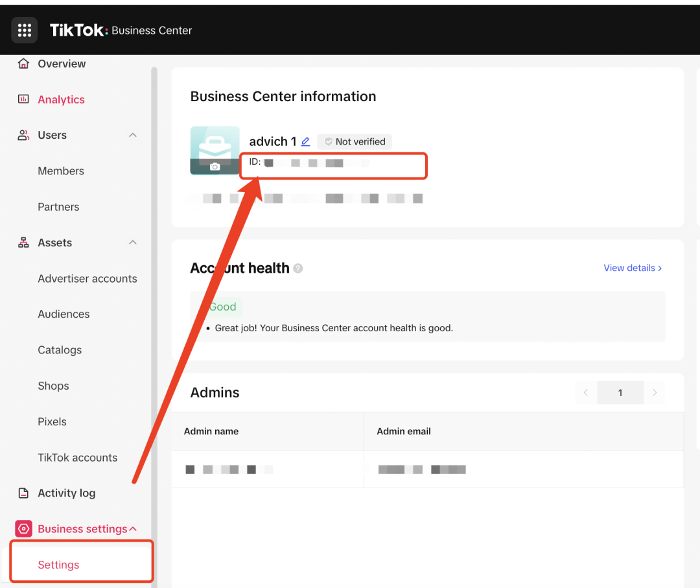This screenshot has width=700, height=588.
Task: Click the Users people icon
Action: (x=24, y=135)
